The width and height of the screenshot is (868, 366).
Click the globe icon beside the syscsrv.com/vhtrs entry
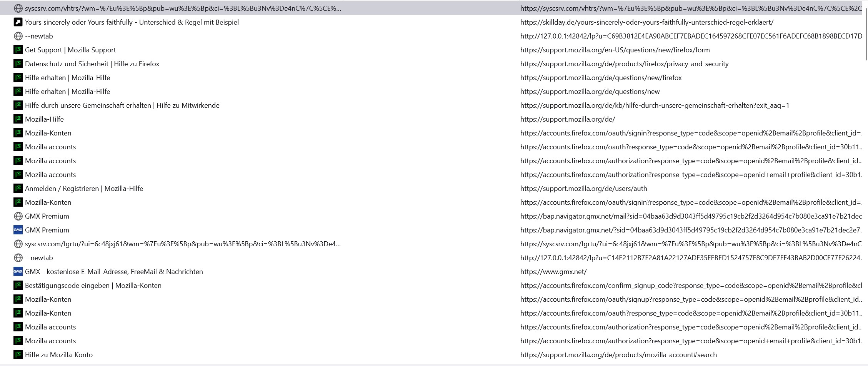(x=18, y=8)
